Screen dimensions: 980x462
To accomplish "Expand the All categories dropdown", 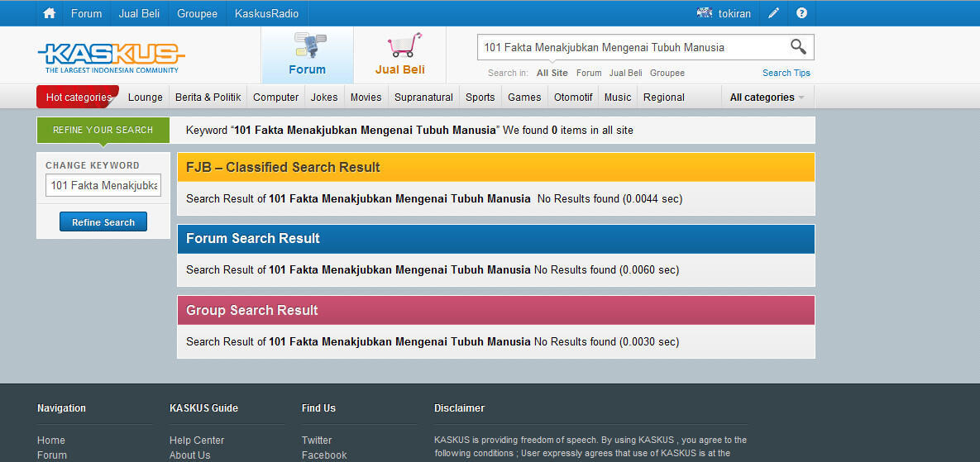I will point(767,98).
